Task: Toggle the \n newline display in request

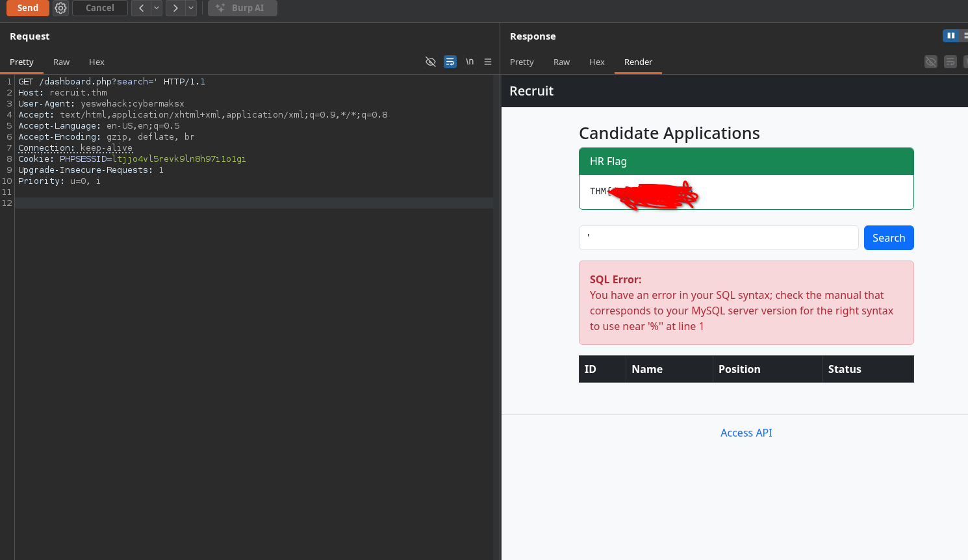Action: 470,62
